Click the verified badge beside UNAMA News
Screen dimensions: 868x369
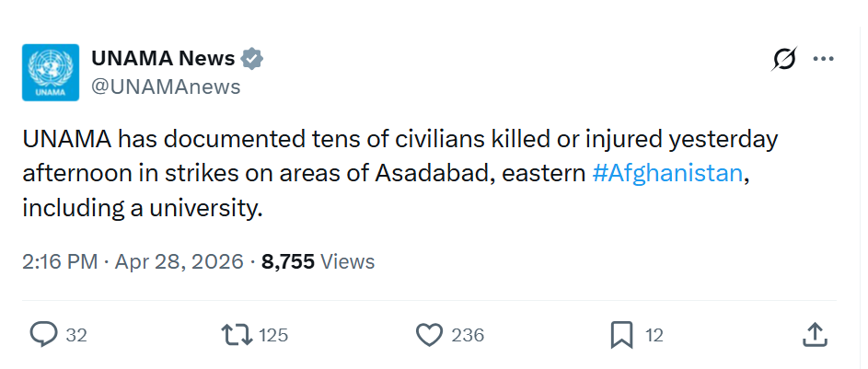252,59
